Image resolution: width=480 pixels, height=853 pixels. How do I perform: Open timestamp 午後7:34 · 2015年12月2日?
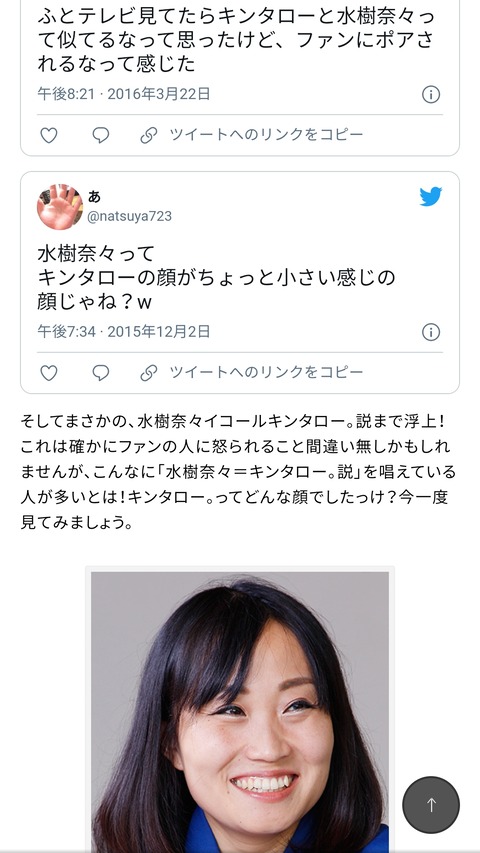(124, 332)
